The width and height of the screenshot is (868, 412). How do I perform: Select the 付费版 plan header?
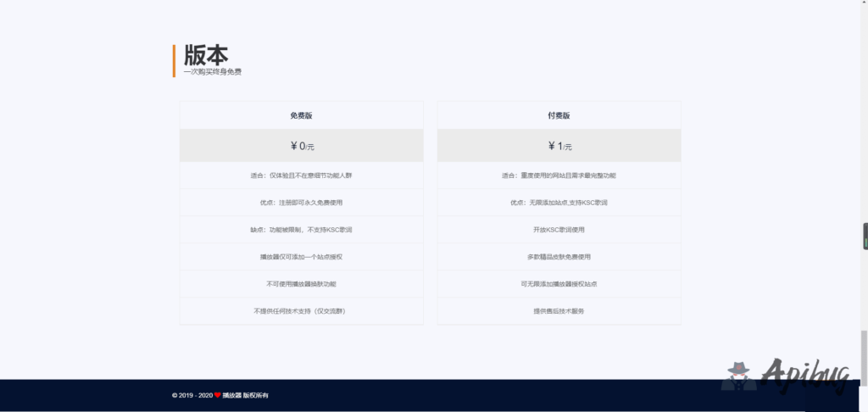pos(559,115)
